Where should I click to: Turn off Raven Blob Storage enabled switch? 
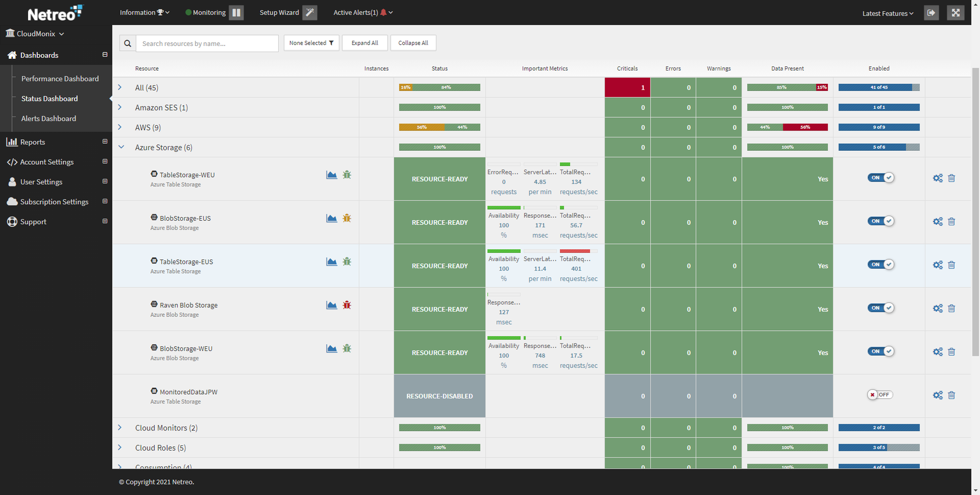(x=880, y=308)
